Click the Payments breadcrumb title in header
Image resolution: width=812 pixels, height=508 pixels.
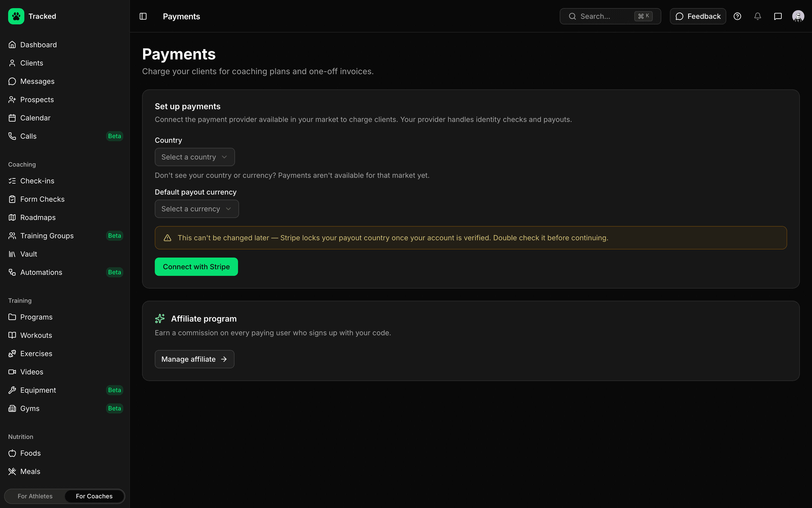pos(181,16)
